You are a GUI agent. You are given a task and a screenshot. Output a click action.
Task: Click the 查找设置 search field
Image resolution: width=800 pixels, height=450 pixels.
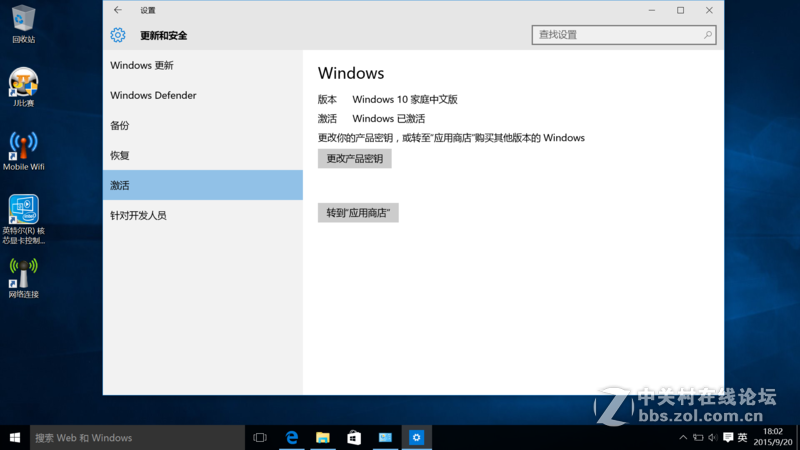point(620,35)
